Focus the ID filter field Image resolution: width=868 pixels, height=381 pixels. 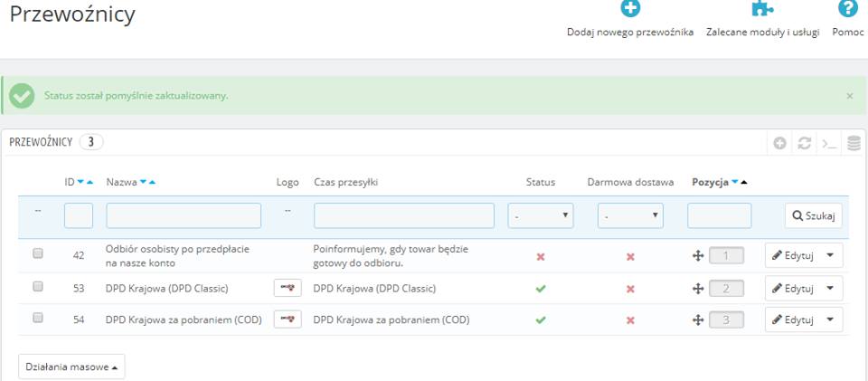pos(79,215)
